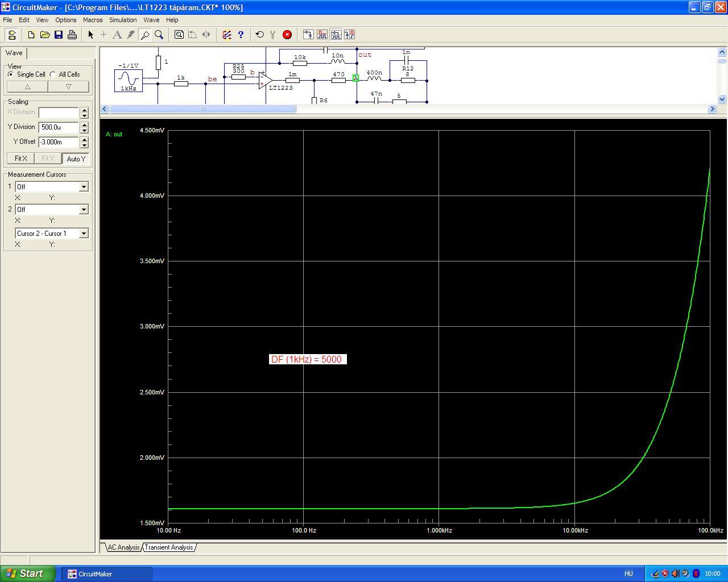The image size is (728, 582).
Task: Save the circuit using floppy disk icon
Action: (59, 35)
